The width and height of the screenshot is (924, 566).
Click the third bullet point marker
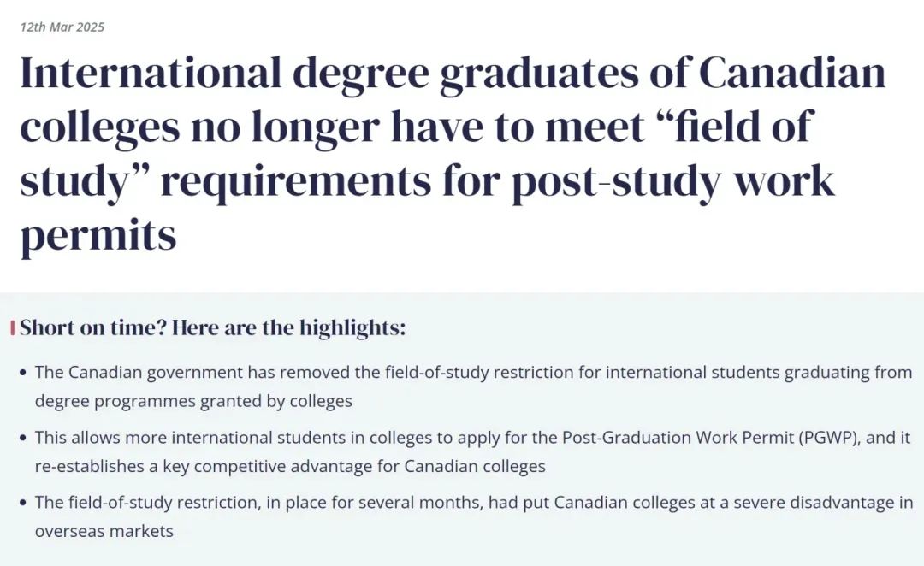(x=23, y=503)
